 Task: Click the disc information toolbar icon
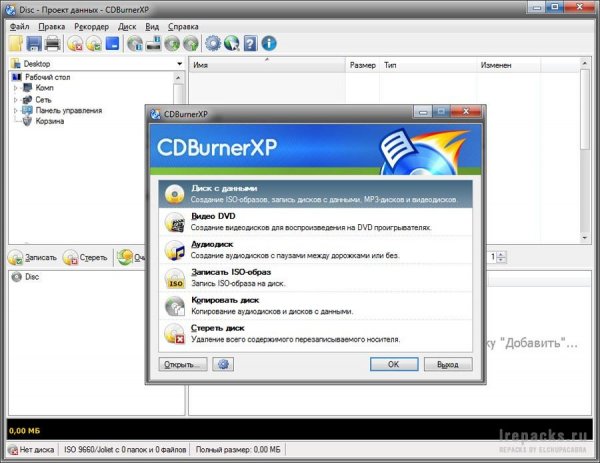tap(135, 44)
